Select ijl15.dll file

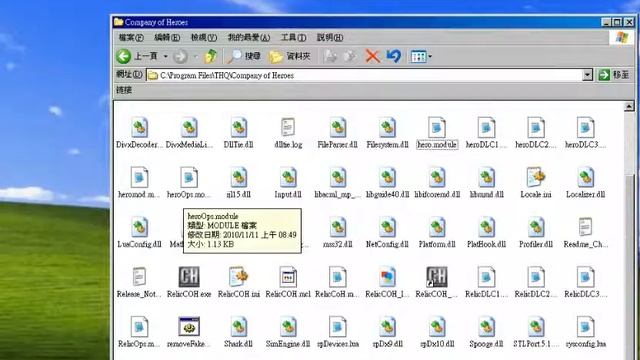pyautogui.click(x=238, y=183)
